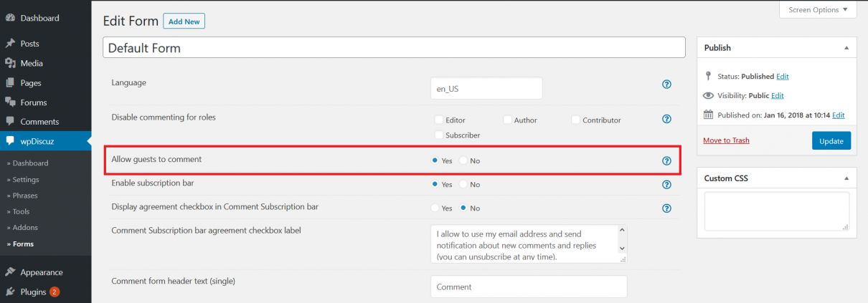
Task: Open help icon for Enable subscription bar
Action: 666,185
